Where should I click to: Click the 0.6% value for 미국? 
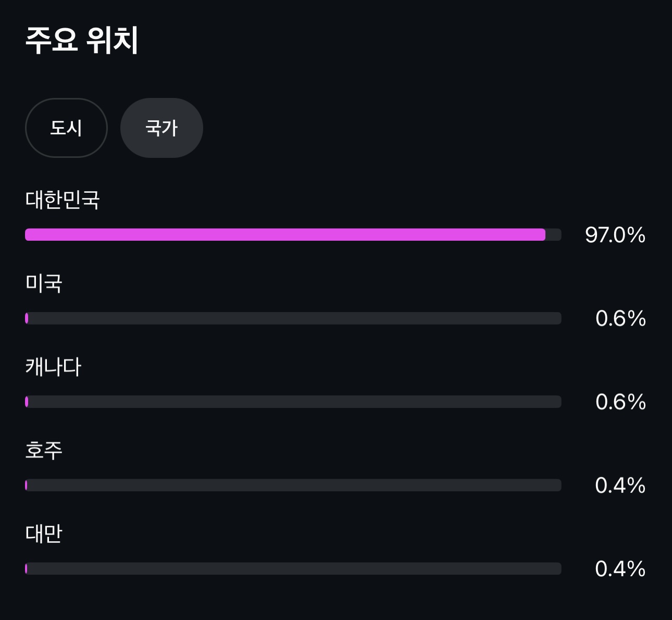click(620, 318)
